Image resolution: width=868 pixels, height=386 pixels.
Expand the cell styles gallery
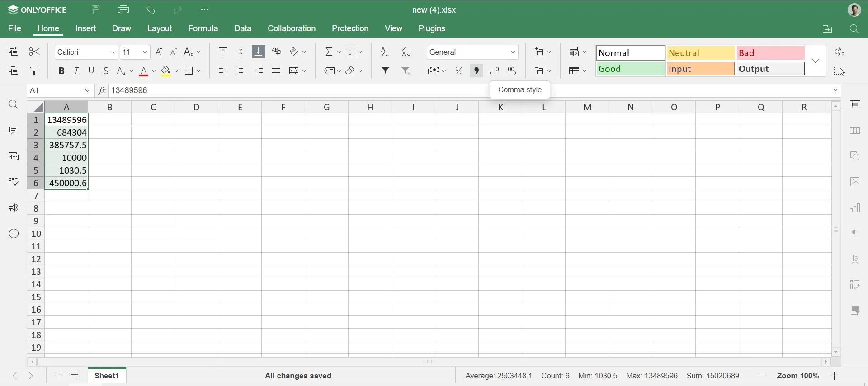[x=816, y=61]
